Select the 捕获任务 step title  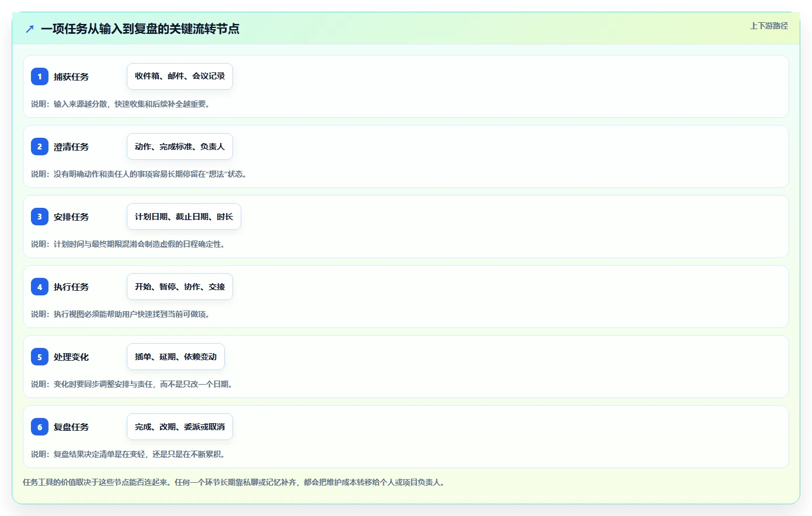[71, 76]
